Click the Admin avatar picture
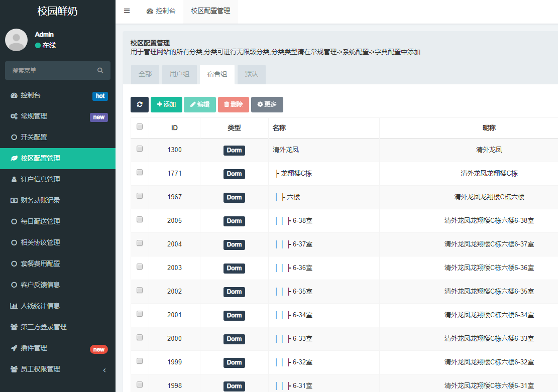 [16, 40]
